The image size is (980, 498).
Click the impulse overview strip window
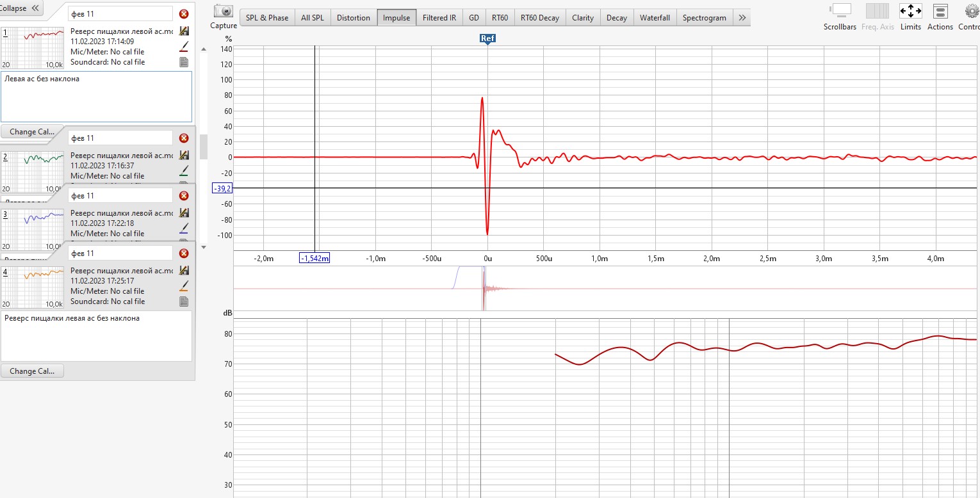[606, 289]
